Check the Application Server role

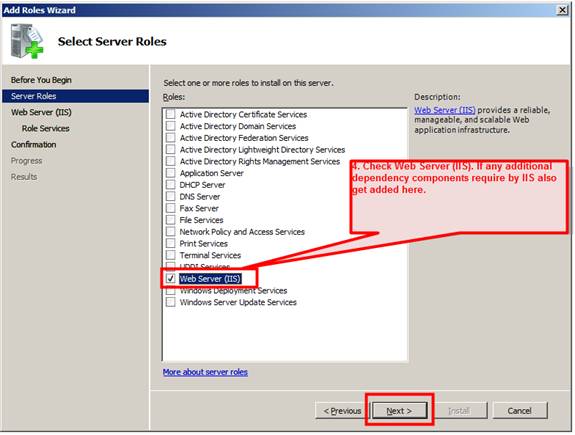click(171, 173)
